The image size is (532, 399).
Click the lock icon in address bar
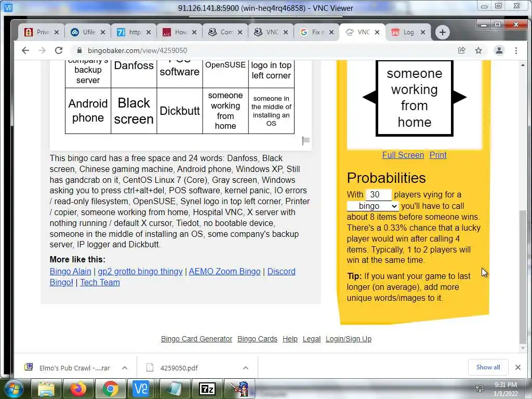pyautogui.click(x=79, y=50)
